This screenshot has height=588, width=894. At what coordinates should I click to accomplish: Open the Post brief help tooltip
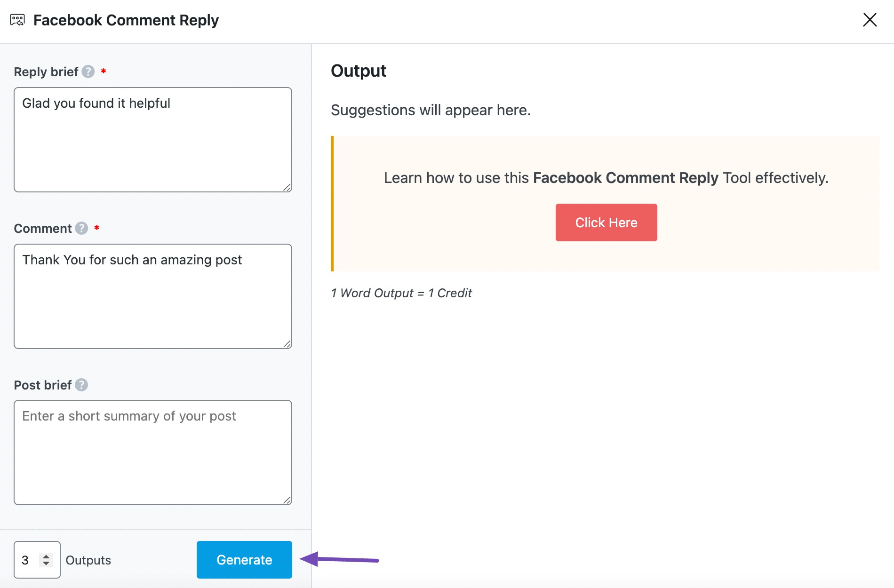82,385
